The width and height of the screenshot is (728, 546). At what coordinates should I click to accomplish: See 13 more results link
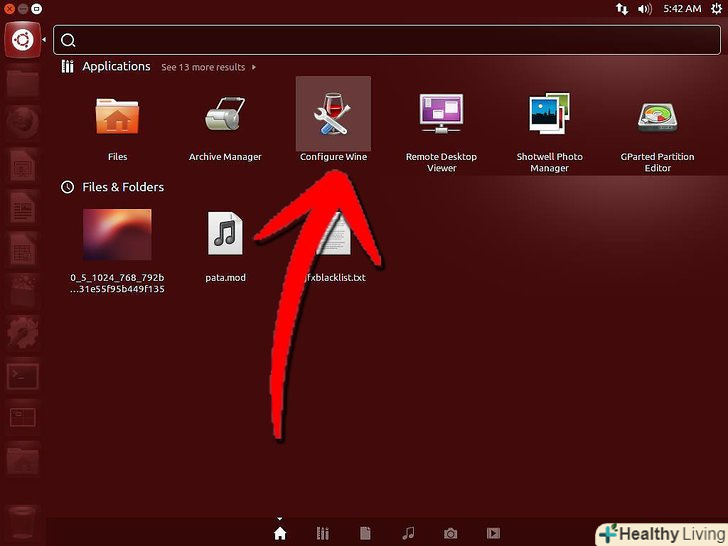pyautogui.click(x=203, y=67)
